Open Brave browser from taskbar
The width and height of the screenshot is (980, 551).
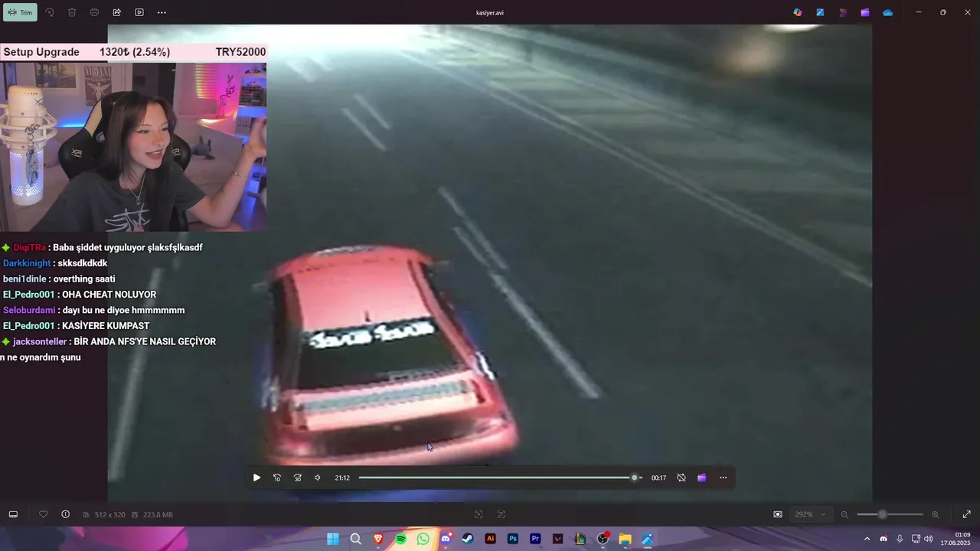(x=378, y=539)
